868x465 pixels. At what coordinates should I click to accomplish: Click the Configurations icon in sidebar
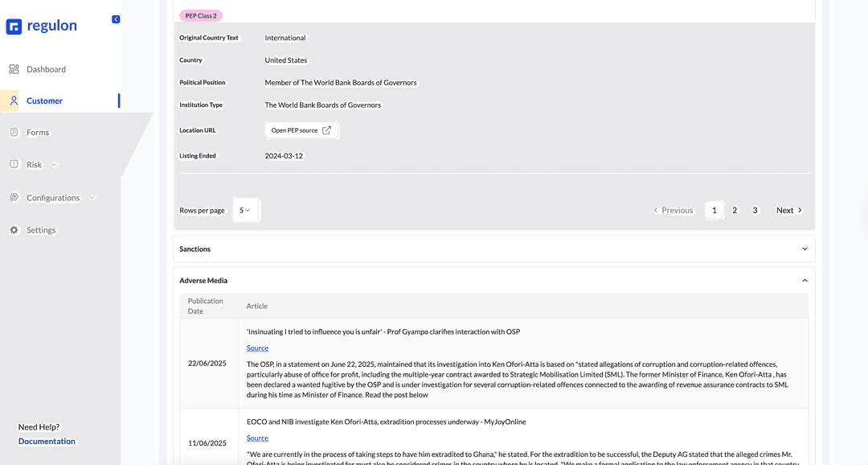pyautogui.click(x=14, y=197)
